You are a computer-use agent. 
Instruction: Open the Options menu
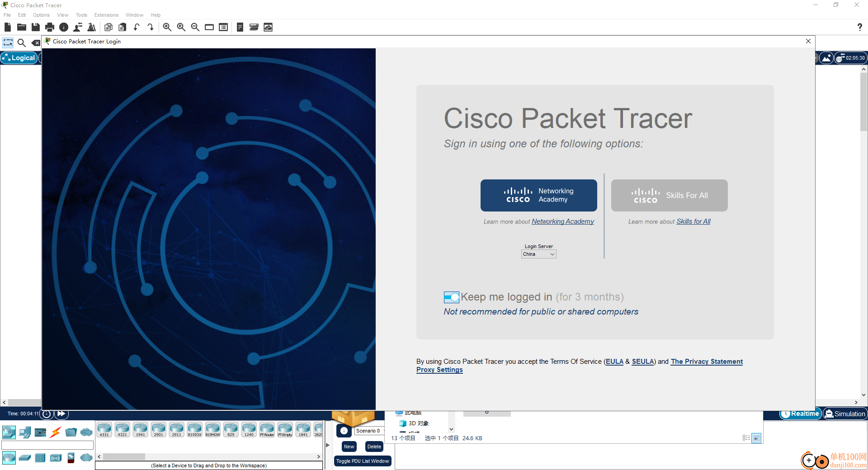[41, 15]
